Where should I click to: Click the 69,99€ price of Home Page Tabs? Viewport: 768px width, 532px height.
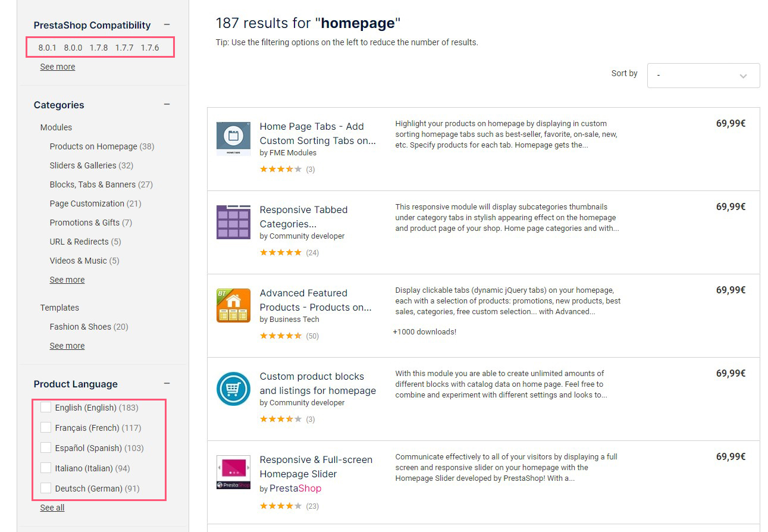coord(731,123)
